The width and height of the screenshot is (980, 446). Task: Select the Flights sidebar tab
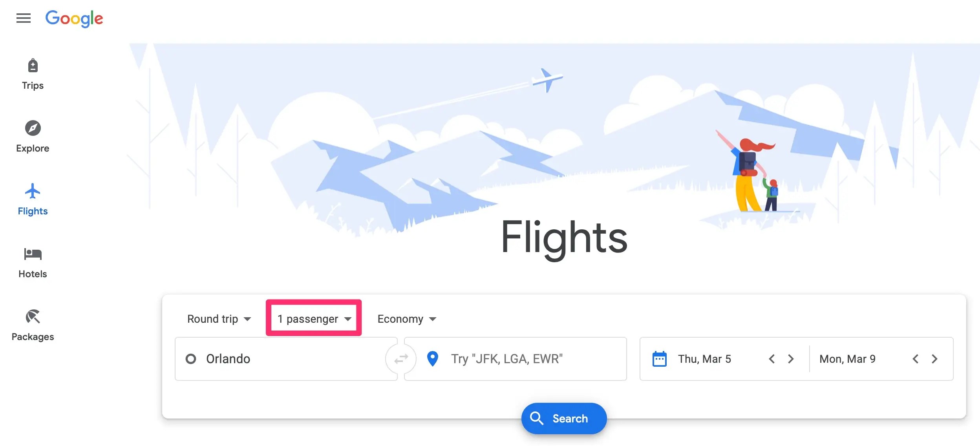pos(33,199)
